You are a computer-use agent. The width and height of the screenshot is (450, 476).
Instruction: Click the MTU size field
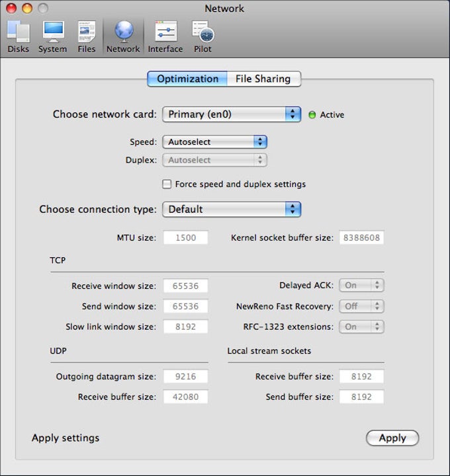coord(186,237)
